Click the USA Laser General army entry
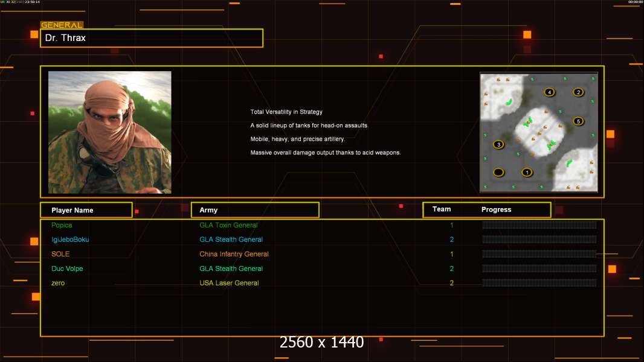Screen dimensions: 644x362 [229, 283]
